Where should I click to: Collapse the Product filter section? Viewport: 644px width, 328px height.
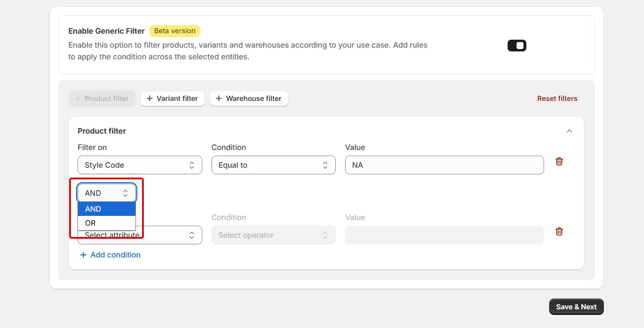pyautogui.click(x=569, y=131)
